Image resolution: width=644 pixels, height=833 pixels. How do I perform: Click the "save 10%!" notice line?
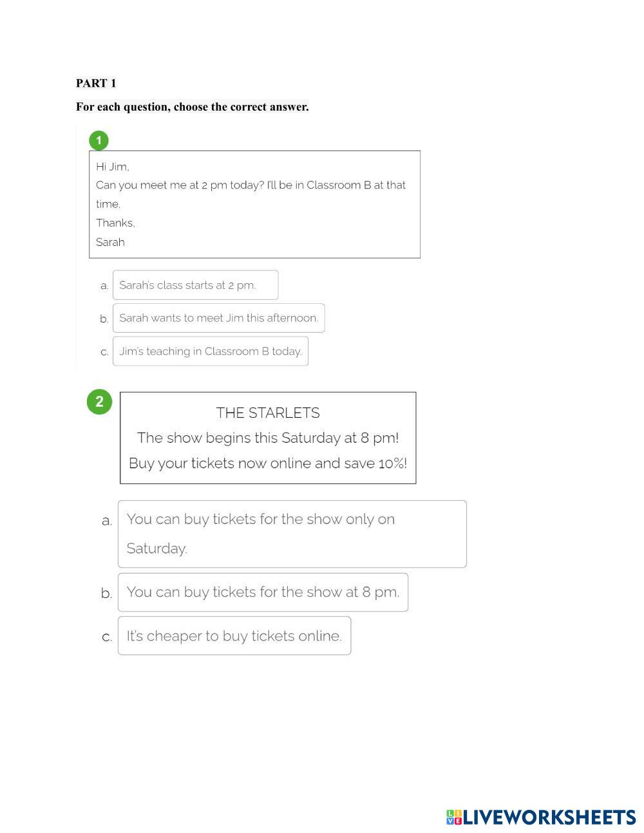coord(268,463)
